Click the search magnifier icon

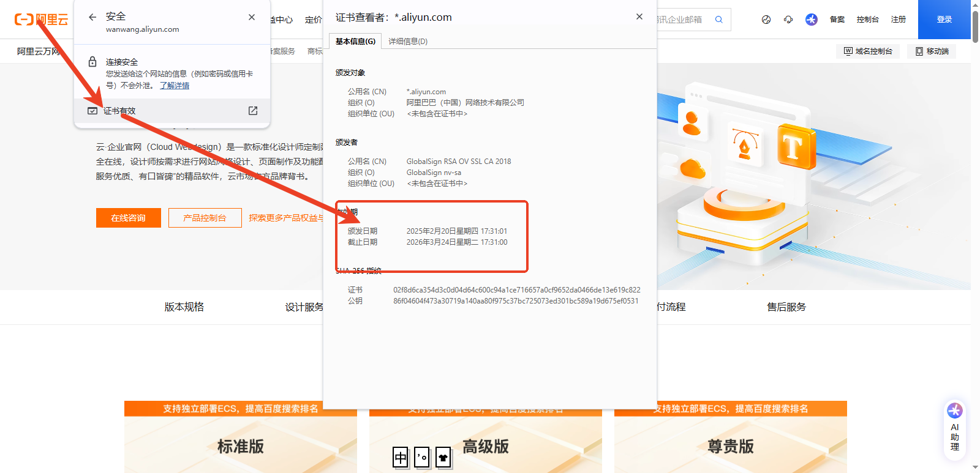[719, 20]
